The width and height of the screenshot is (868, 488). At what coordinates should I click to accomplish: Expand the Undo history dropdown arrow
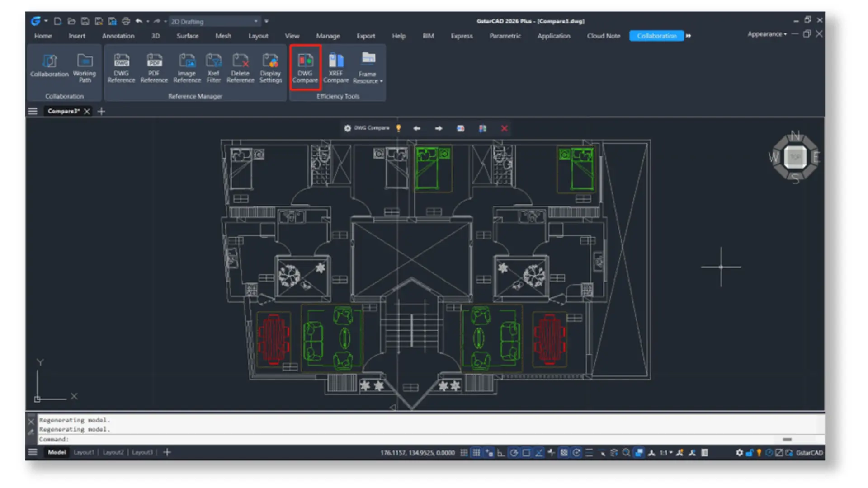tap(148, 21)
